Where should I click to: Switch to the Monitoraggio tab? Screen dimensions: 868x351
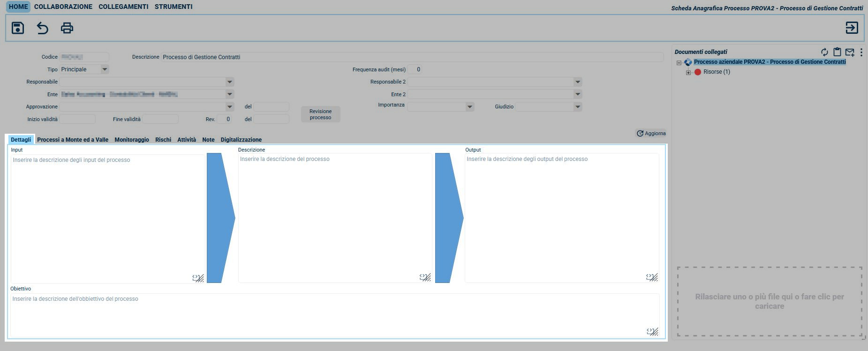click(x=131, y=140)
